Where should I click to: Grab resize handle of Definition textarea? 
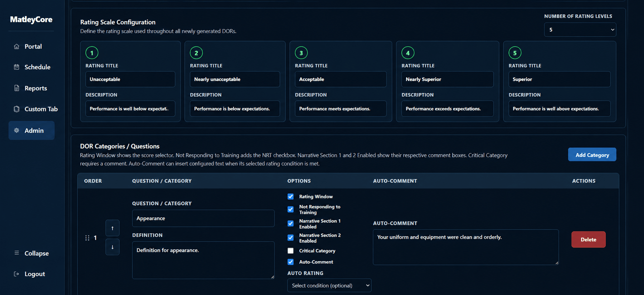pyautogui.click(x=272, y=277)
